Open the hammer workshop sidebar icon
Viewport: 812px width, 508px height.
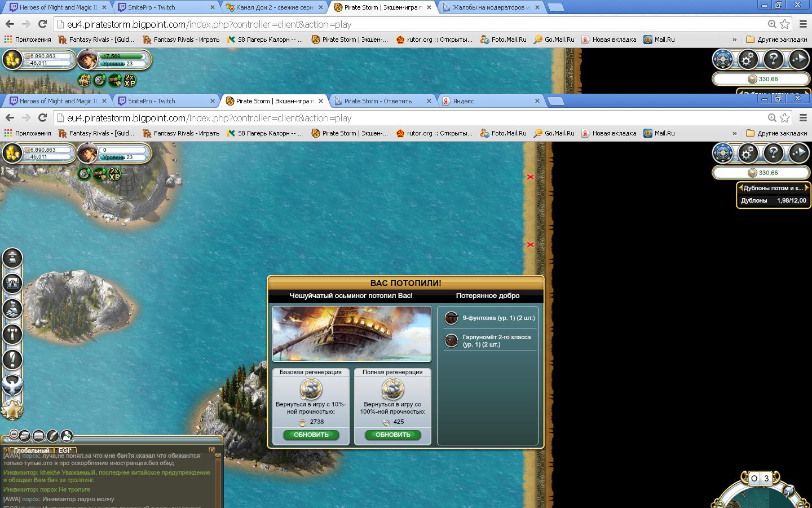click(12, 334)
